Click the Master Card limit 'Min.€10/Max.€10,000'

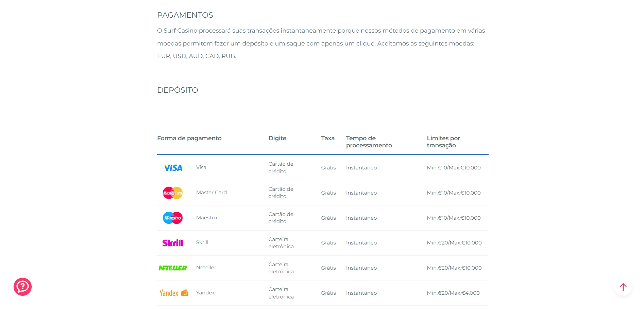(x=454, y=193)
